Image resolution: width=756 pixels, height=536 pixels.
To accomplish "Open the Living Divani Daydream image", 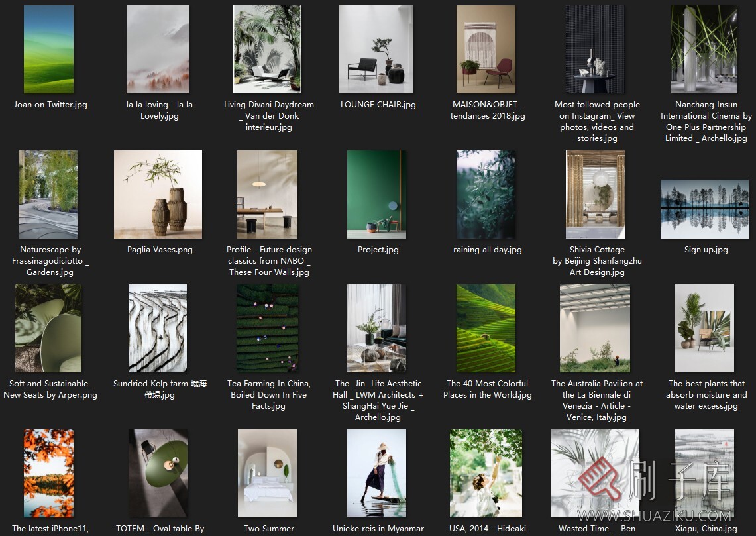I will (x=268, y=50).
